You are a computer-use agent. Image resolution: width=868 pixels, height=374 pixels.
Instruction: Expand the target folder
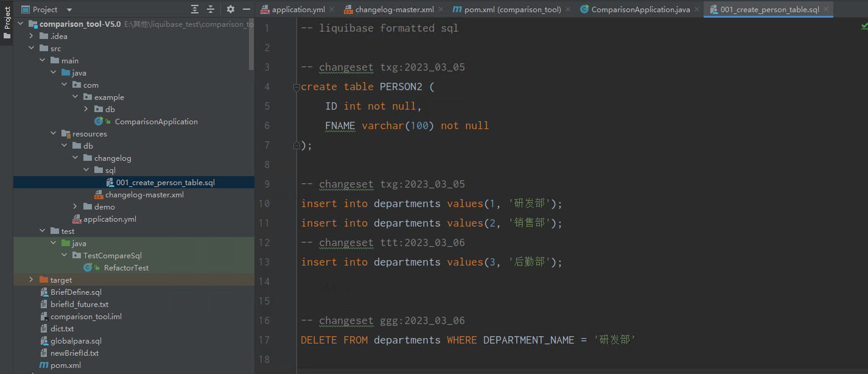coord(31,280)
